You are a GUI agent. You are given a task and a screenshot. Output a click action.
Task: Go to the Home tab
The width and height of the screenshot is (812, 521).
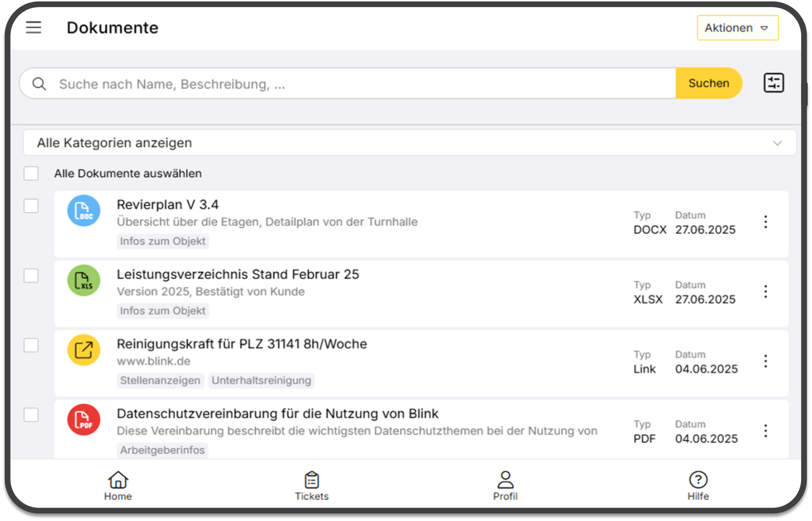118,486
